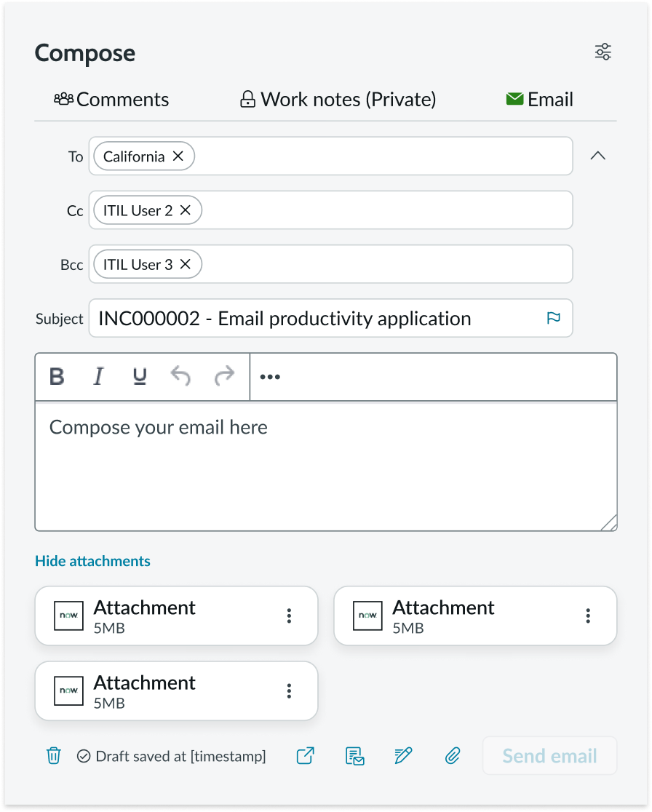Image resolution: width=652 pixels, height=812 pixels.
Task: Toggle italic formatting
Action: (x=98, y=376)
